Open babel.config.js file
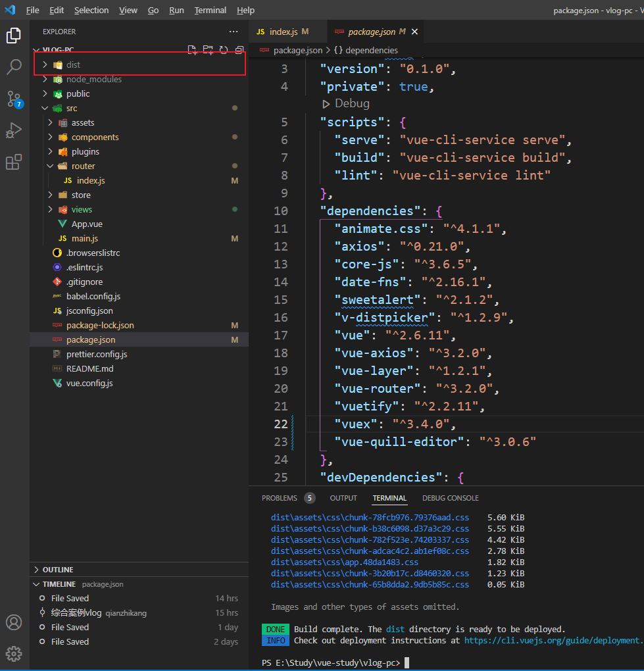 pos(139,297)
